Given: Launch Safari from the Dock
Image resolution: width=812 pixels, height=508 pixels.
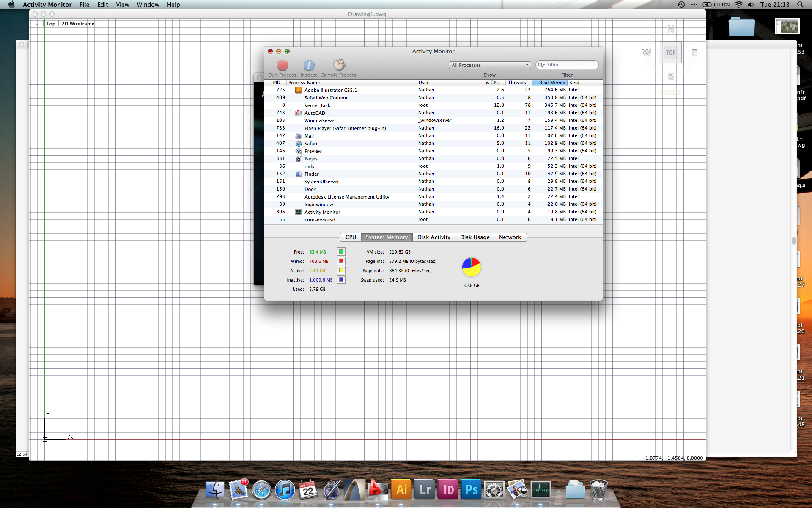Looking at the screenshot, I should pos(262,490).
